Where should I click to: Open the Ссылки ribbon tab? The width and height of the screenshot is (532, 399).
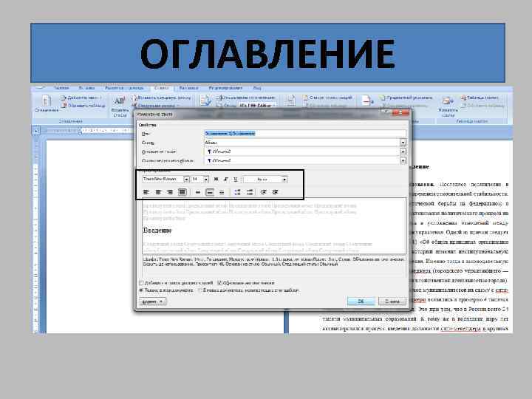coord(161,88)
